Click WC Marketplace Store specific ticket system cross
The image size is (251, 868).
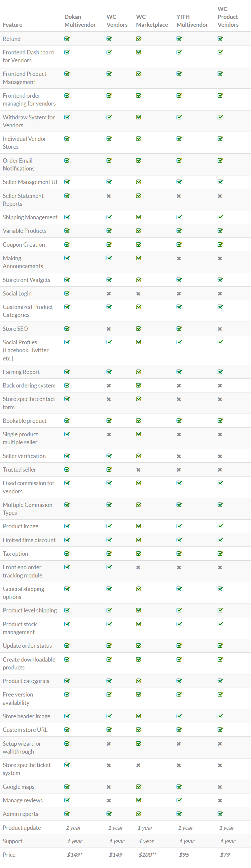pyautogui.click(x=138, y=765)
